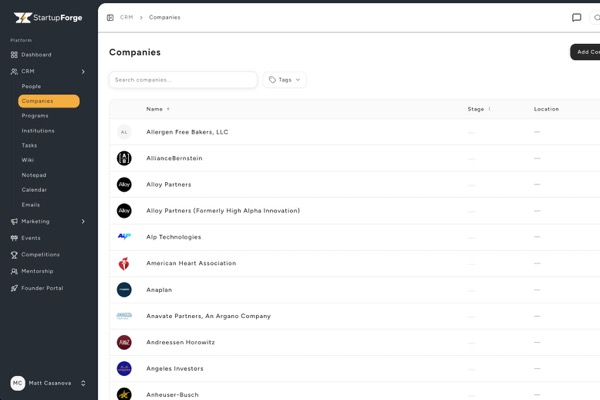The width and height of the screenshot is (600, 400).
Task: Open the Matt Casanova account switcher
Action: tap(48, 383)
